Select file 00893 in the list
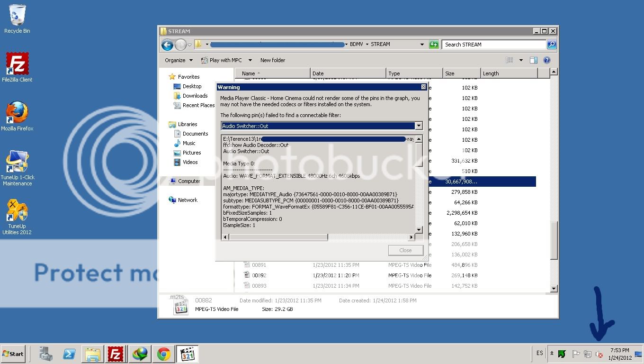Image resolution: width=644 pixels, height=364 pixels. point(259,286)
